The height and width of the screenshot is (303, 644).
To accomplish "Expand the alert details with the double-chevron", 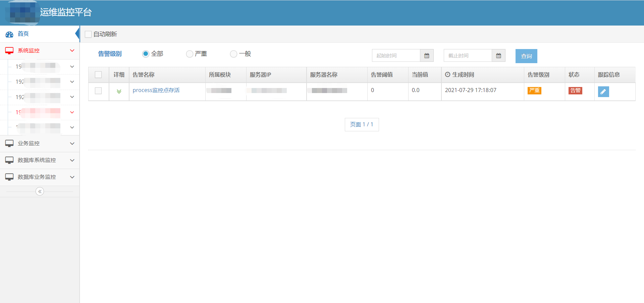I will (x=119, y=91).
